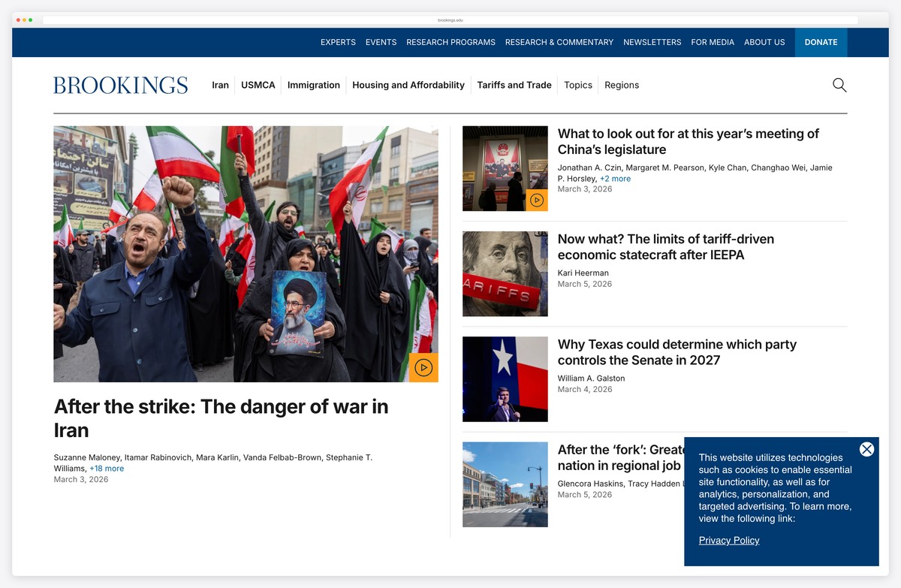The image size is (901, 588).
Task: Open the NEWSLETTERS menu item
Action: click(652, 42)
